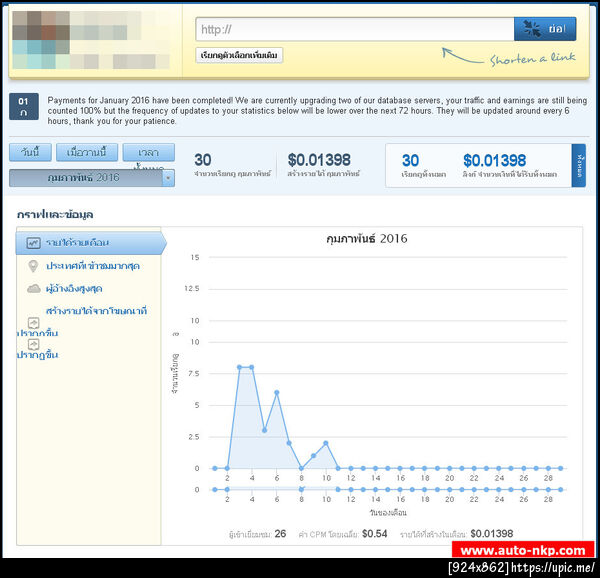600x578 pixels.
Task: Select monthly earnings chart icon in sidebar
Action: [x=33, y=243]
